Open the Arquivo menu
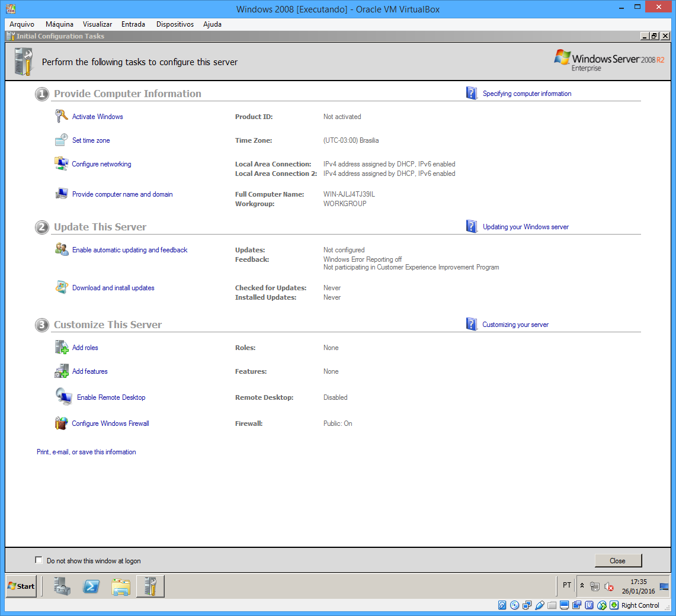Image resolution: width=676 pixels, height=616 pixels. [x=22, y=24]
